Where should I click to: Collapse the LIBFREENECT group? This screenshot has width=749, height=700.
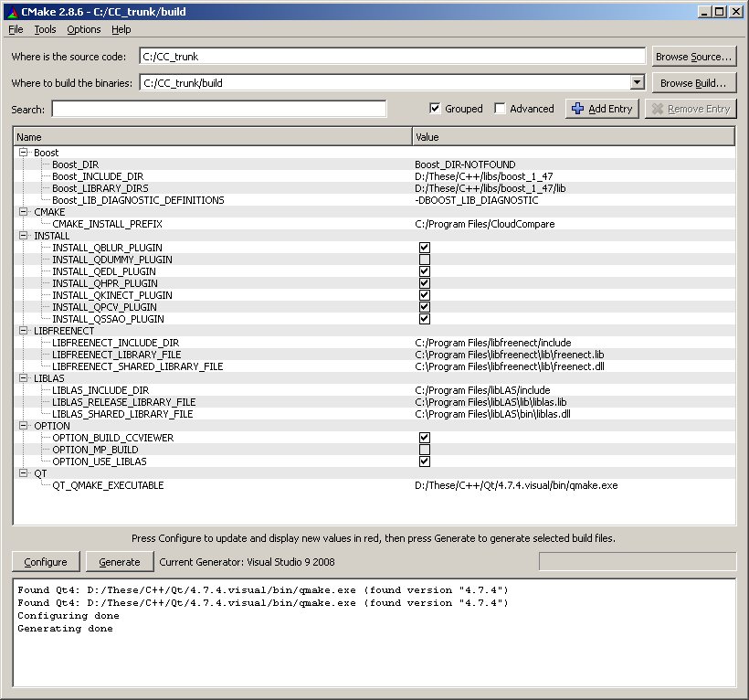tap(23, 331)
